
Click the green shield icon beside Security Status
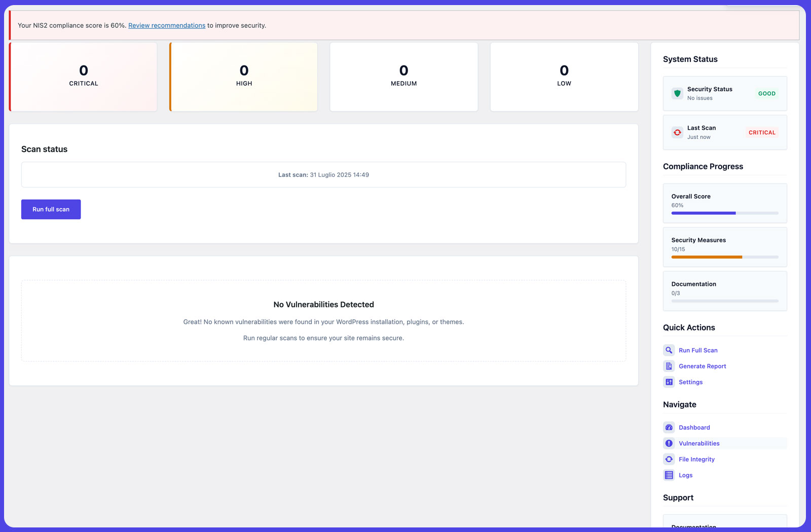tap(677, 93)
